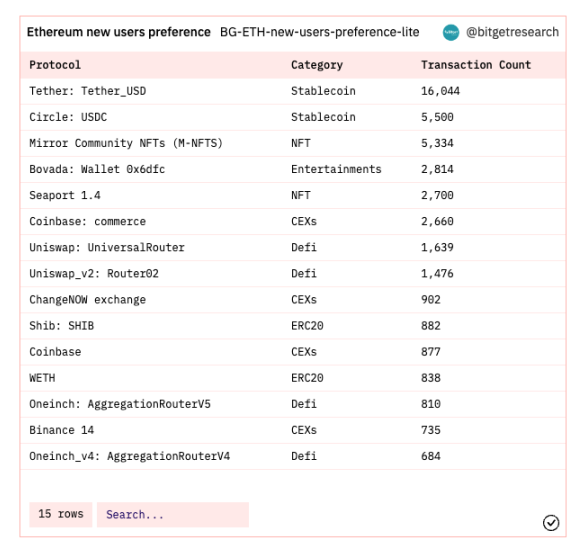This screenshot has width=579, height=544.
Task: Click the 902 transaction count value
Action: click(431, 300)
